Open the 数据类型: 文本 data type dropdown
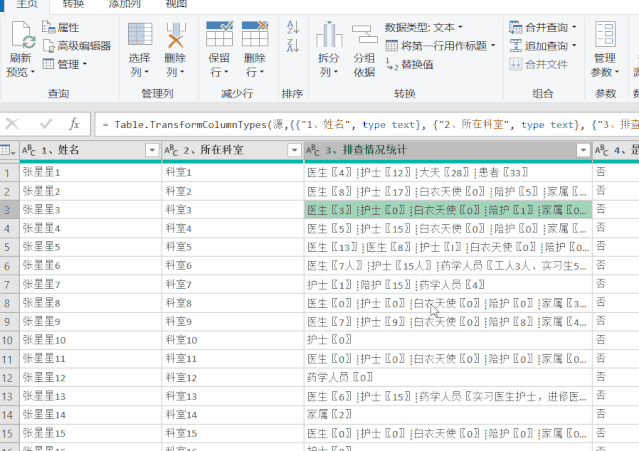Viewport: 639px width, 451px height. 424,27
